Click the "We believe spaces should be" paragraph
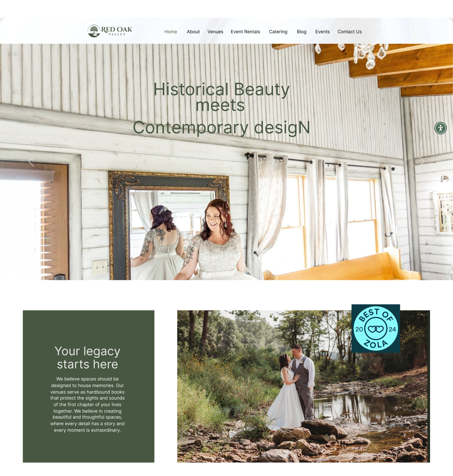 [x=88, y=405]
